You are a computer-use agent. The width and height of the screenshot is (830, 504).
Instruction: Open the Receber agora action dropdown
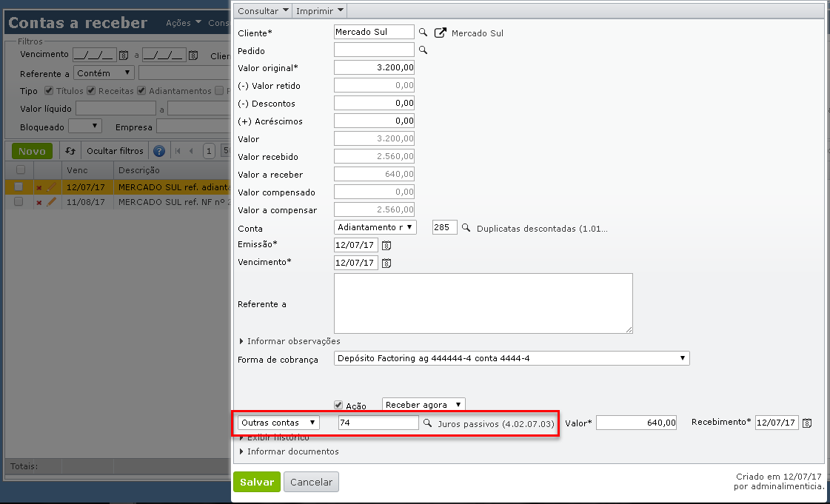(x=424, y=405)
